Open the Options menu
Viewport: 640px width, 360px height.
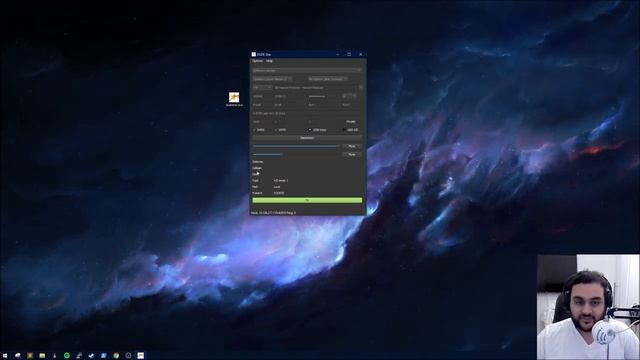click(257, 61)
